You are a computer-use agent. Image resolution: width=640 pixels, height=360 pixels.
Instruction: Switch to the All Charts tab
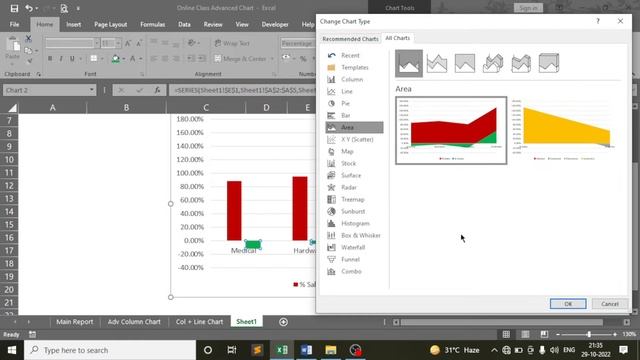point(398,38)
